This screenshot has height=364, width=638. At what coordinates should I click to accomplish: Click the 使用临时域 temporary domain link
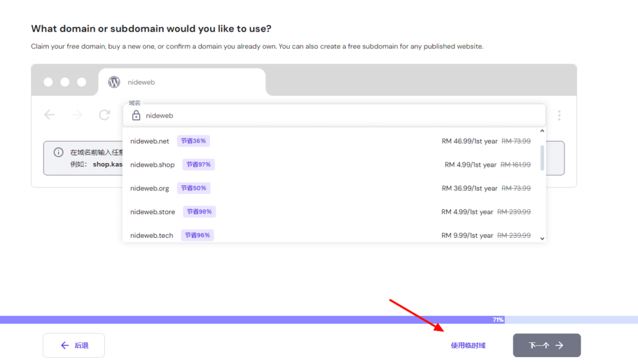pos(468,345)
